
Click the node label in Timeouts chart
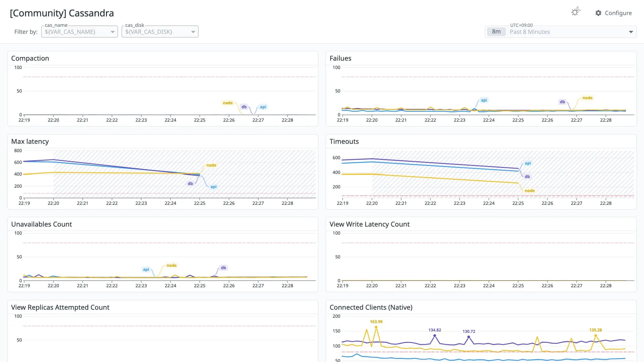(530, 191)
